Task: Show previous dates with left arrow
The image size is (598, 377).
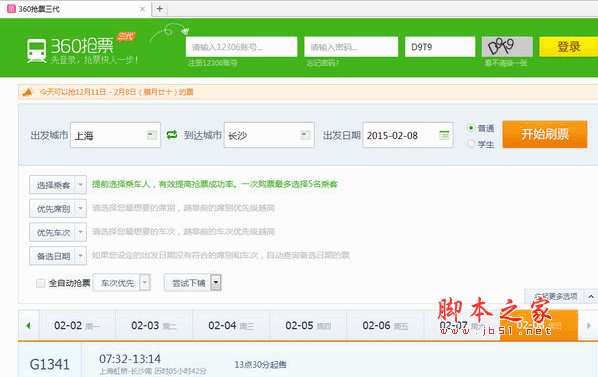Action: click(x=29, y=326)
